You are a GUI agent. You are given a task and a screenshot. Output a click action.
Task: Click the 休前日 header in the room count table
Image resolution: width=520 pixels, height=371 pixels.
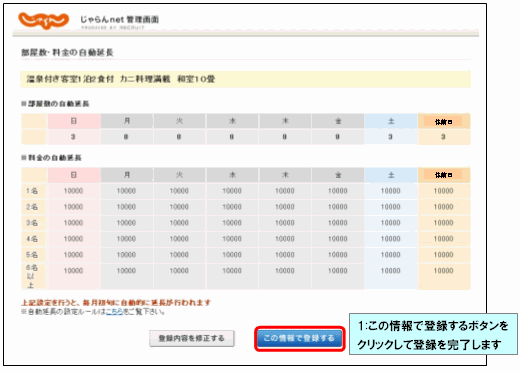(x=444, y=122)
